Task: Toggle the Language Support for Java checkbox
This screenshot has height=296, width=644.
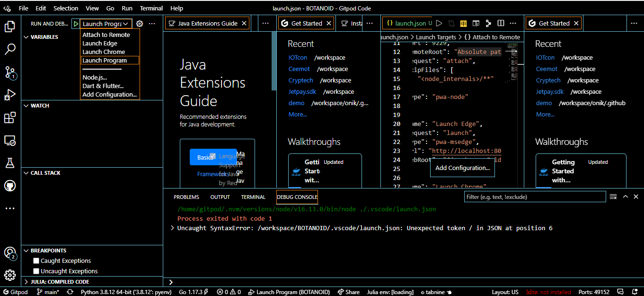Action: point(213,156)
